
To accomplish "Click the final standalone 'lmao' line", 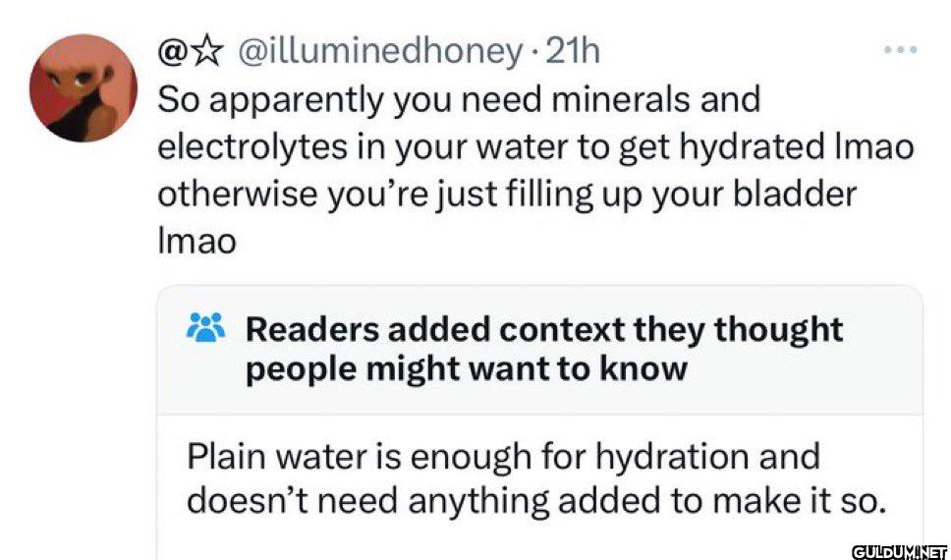I will (x=196, y=243).
